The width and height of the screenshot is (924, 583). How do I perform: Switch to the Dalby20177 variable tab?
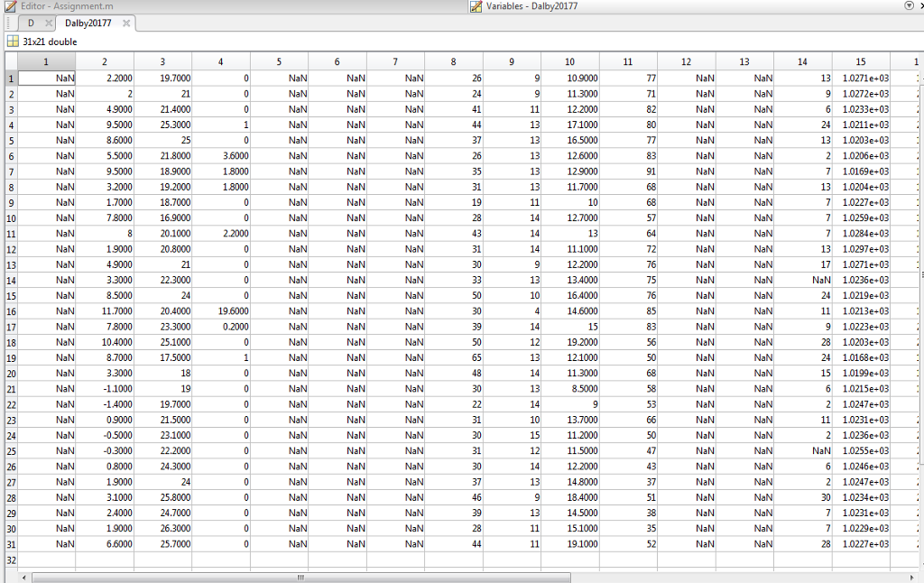tap(88, 23)
